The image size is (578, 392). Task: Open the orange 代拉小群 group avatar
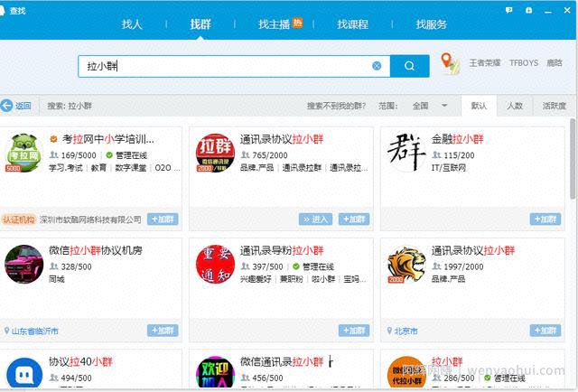point(406,373)
